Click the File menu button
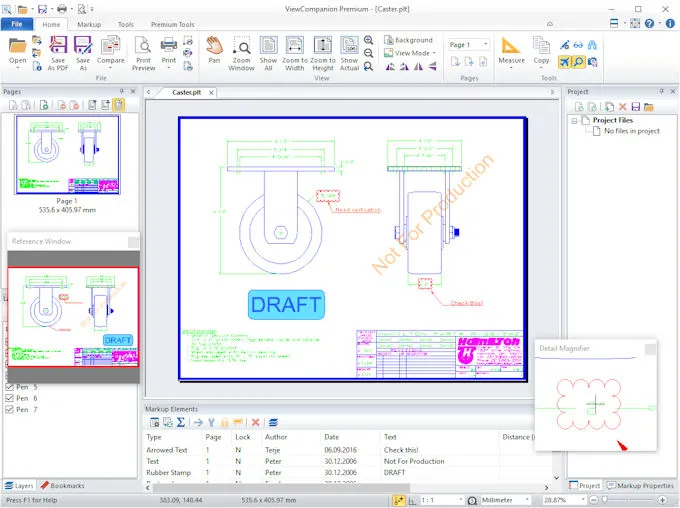Screen dimensions: 680x508 click(18, 24)
